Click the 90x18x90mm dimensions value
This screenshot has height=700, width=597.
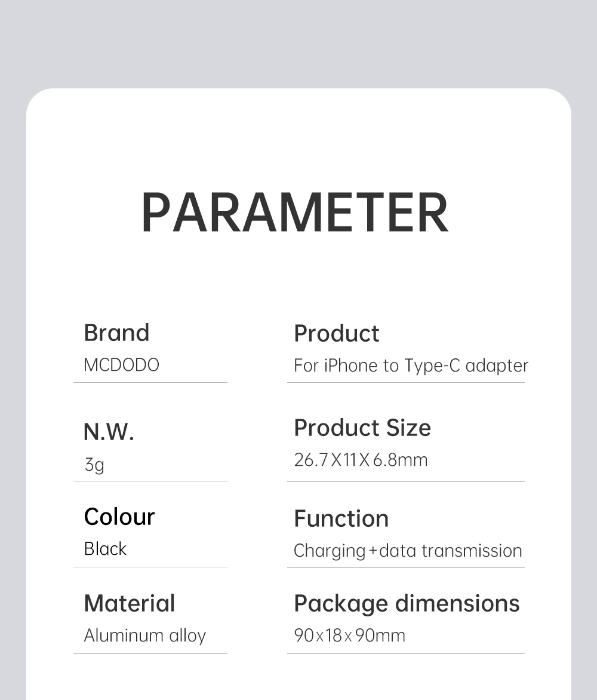coord(349,635)
